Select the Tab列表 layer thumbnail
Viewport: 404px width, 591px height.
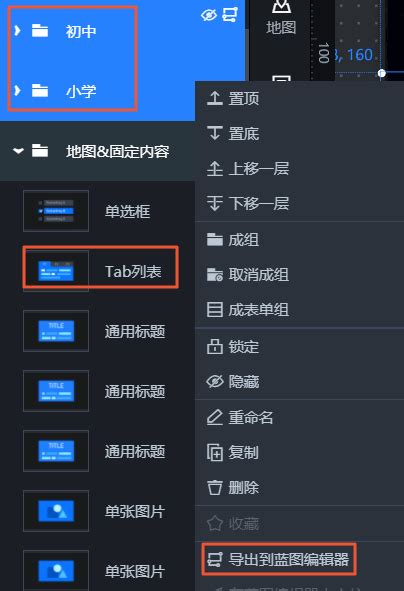point(56,271)
